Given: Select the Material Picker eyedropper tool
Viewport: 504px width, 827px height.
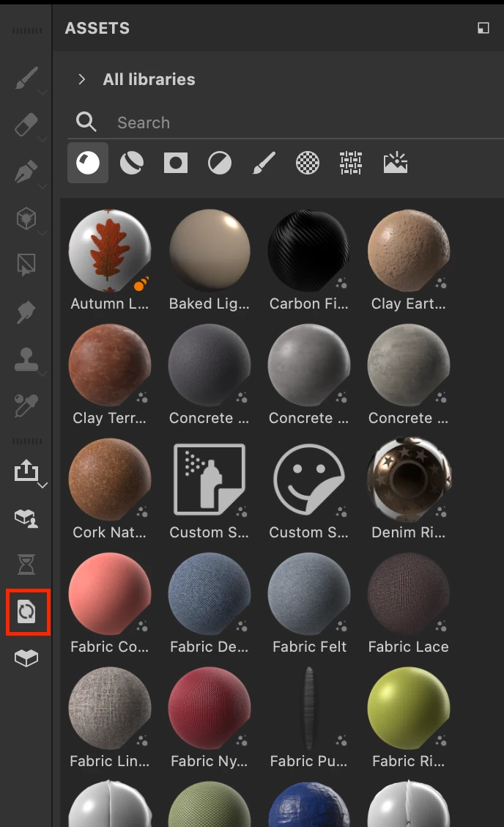Looking at the screenshot, I should 26,405.
